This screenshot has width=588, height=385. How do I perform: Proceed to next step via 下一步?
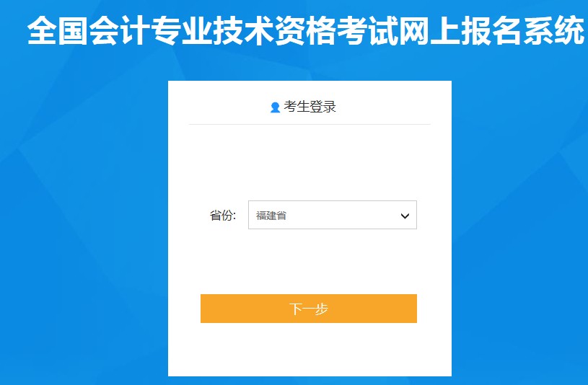pyautogui.click(x=309, y=309)
